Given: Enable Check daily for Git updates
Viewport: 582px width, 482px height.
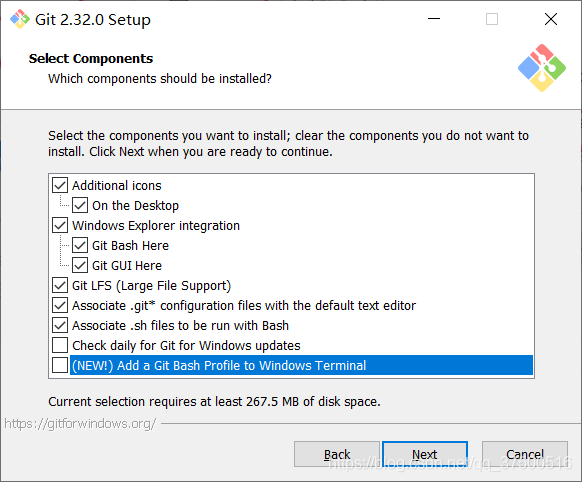Looking at the screenshot, I should click(x=60, y=345).
